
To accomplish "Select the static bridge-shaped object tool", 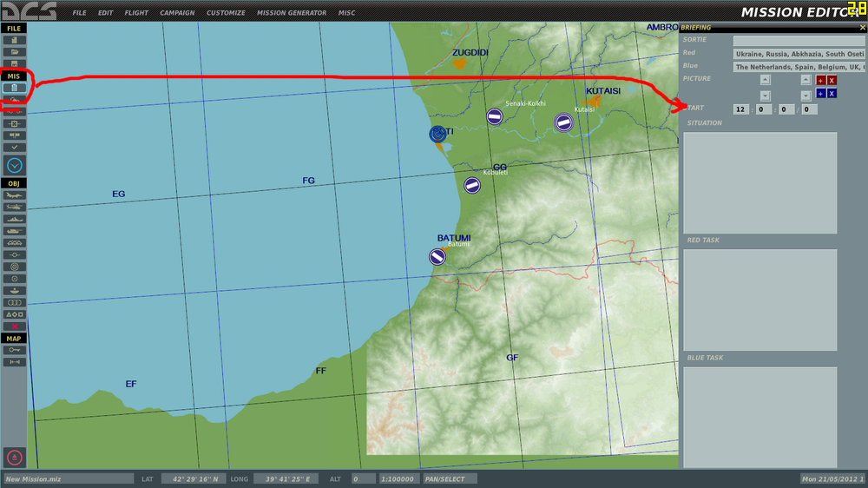I will [15, 242].
